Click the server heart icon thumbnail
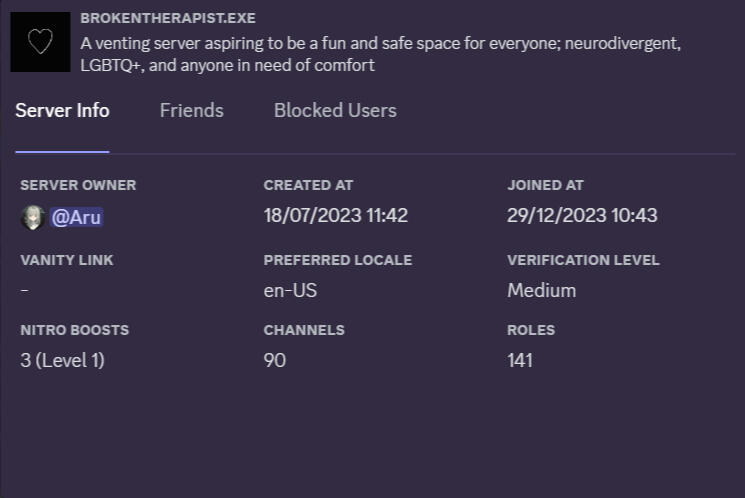Screen dimensions: 745x498 click(40, 42)
